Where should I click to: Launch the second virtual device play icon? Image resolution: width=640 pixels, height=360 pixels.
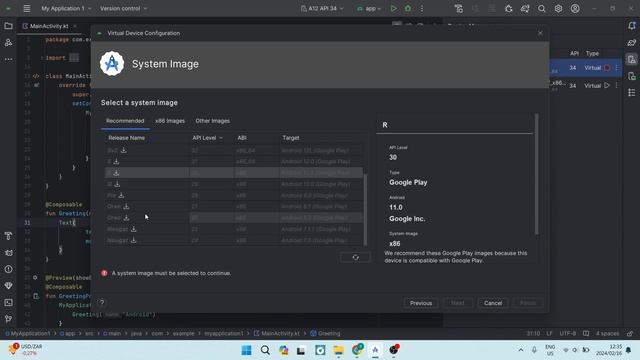(607, 85)
